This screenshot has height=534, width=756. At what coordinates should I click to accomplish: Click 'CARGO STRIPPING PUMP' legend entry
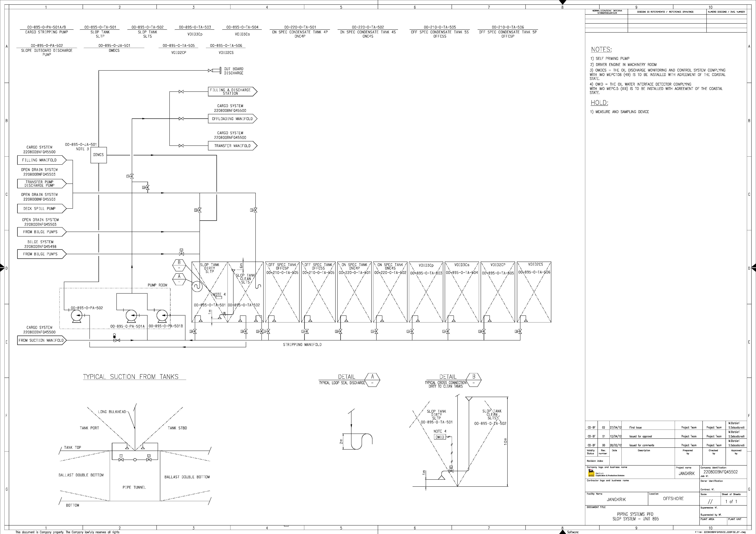(46, 32)
